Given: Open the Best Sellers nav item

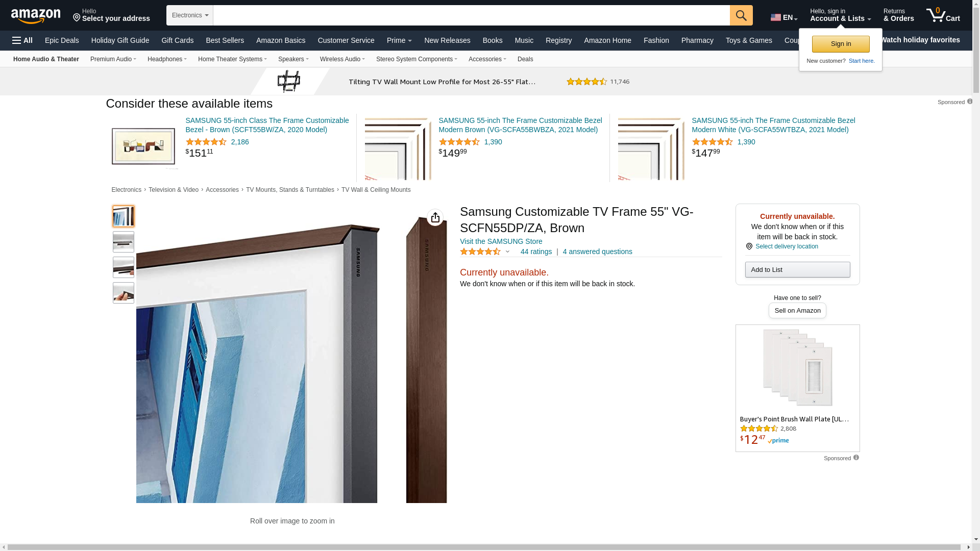Looking at the screenshot, I should pos(225,40).
